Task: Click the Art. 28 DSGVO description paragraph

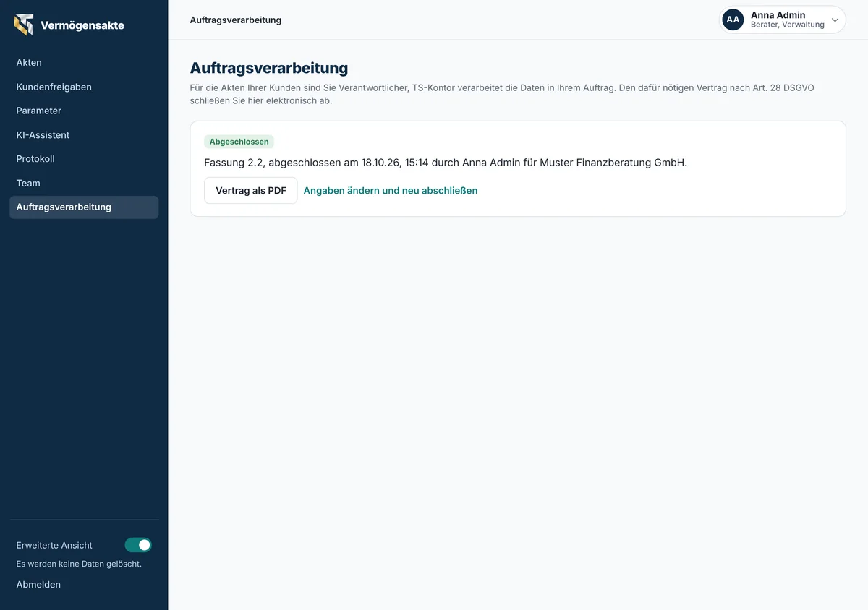Action: point(502,94)
